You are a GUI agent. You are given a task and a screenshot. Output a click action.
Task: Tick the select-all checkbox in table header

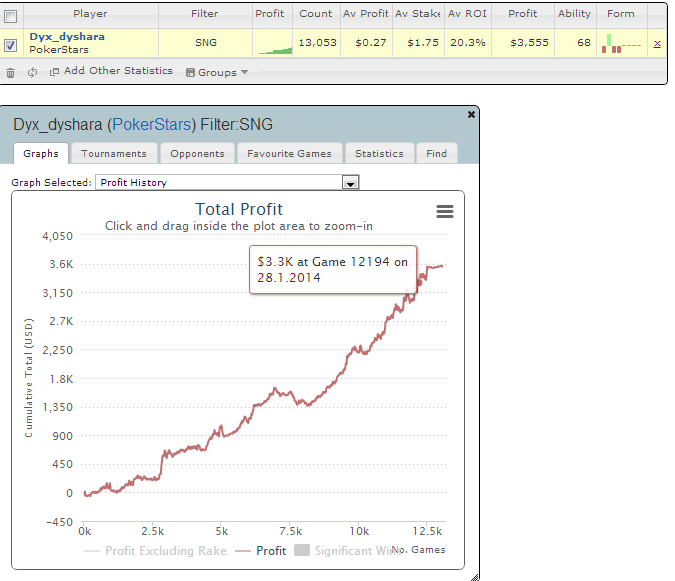click(10, 16)
